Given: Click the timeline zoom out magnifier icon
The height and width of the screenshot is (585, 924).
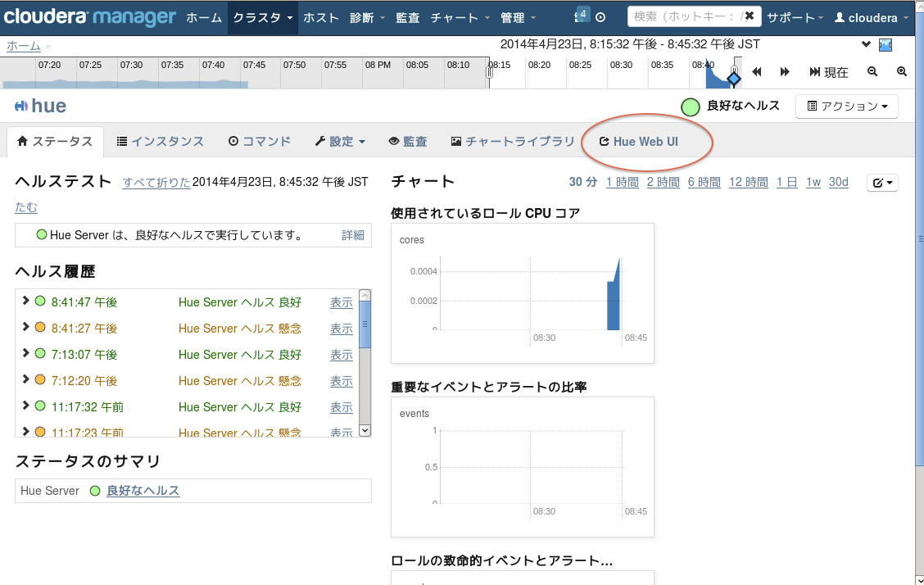Looking at the screenshot, I should pos(872,71).
